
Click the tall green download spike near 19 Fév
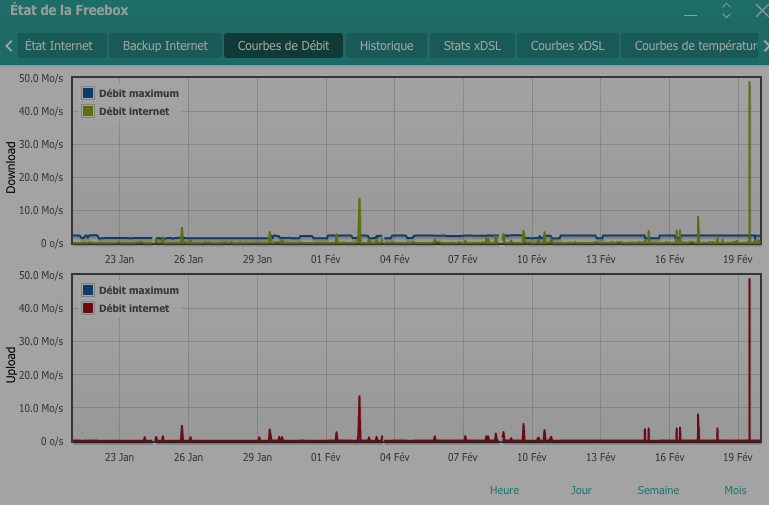(749, 162)
